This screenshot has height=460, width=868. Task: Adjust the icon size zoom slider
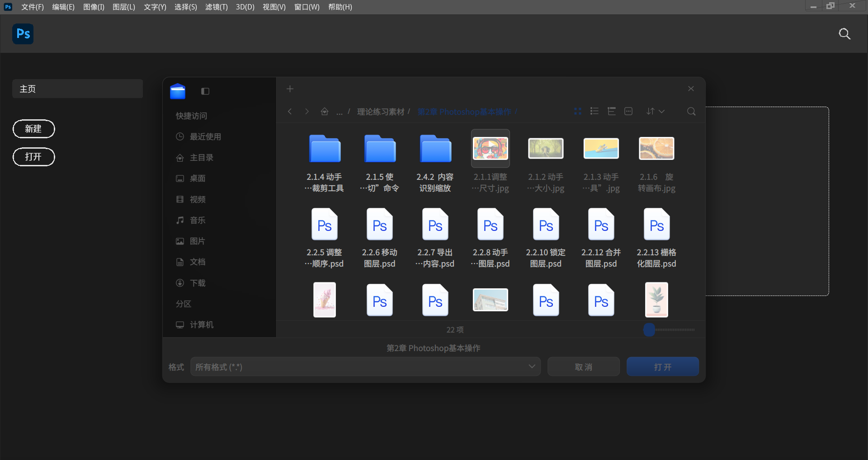(649, 329)
